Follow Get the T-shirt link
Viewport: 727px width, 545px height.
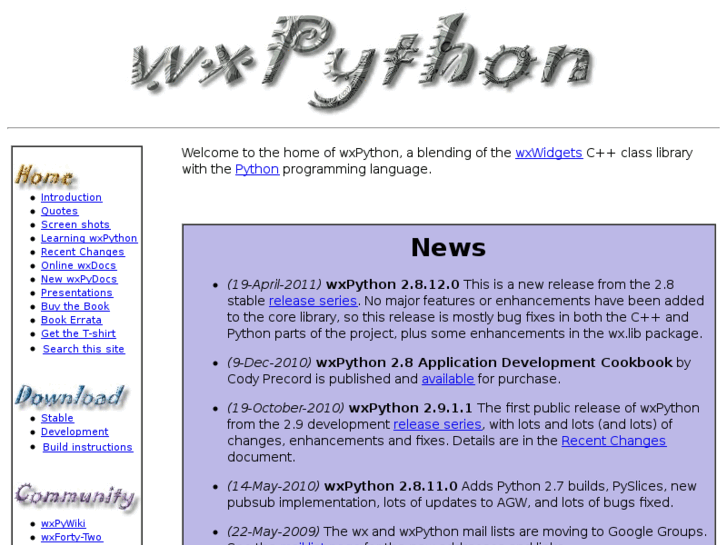tap(78, 333)
